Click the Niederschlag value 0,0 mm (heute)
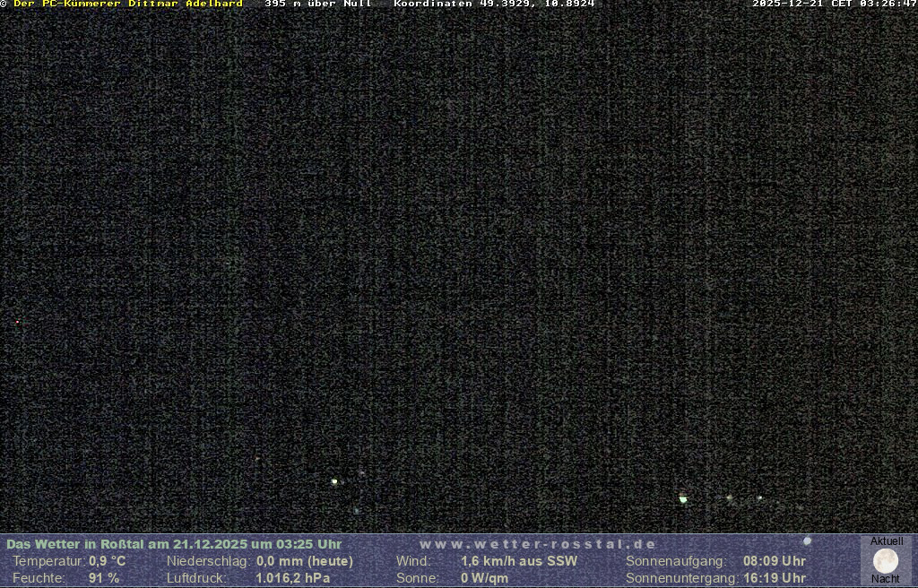The height and width of the screenshot is (588, 918). (x=305, y=561)
